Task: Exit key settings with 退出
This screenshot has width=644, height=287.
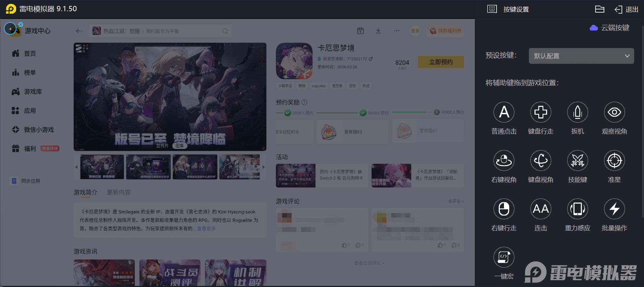Action: click(626, 9)
